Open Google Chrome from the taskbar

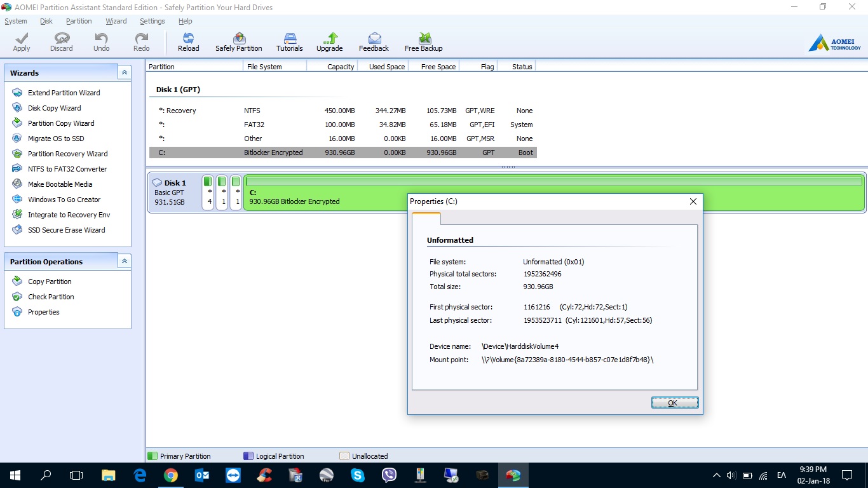pos(170,475)
